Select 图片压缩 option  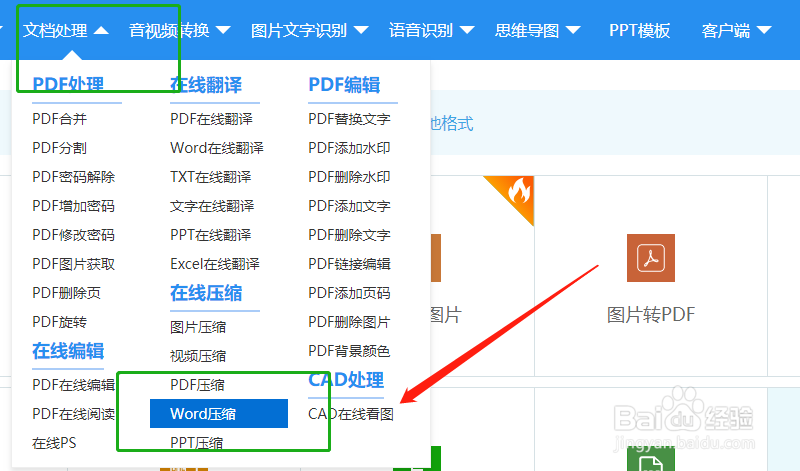pos(198,327)
